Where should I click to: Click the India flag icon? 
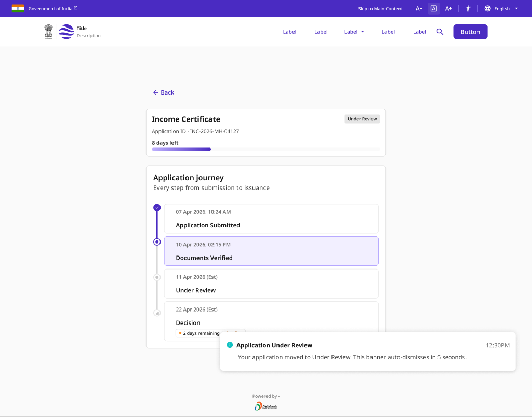(x=18, y=8)
